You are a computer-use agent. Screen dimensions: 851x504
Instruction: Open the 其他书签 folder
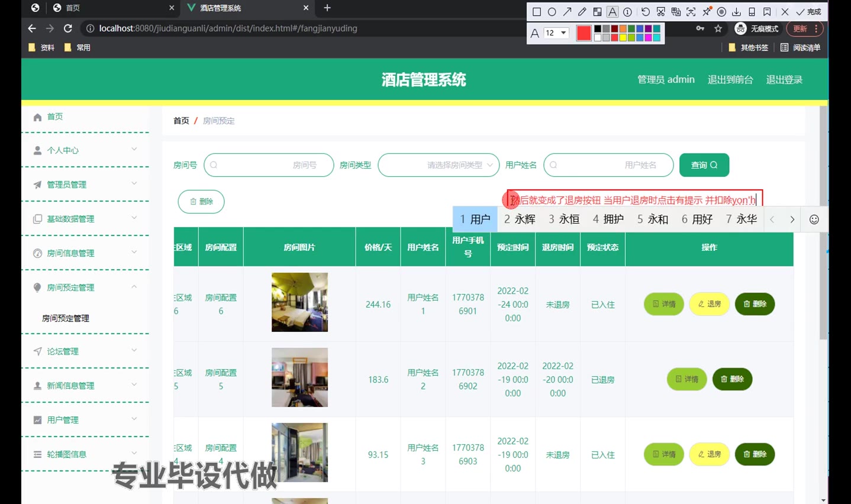click(x=749, y=47)
